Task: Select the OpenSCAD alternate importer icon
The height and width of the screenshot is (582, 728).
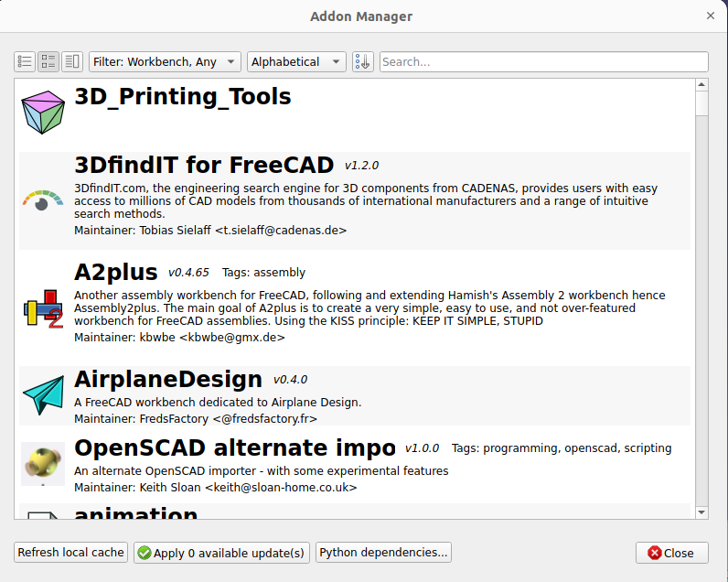Action: point(43,464)
